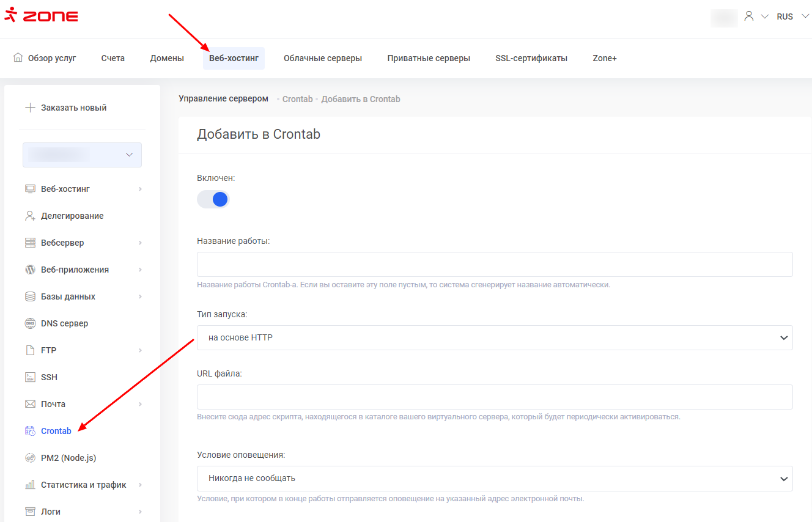This screenshot has width=812, height=522.
Task: Click the user account profile icon
Action: [x=748, y=17]
